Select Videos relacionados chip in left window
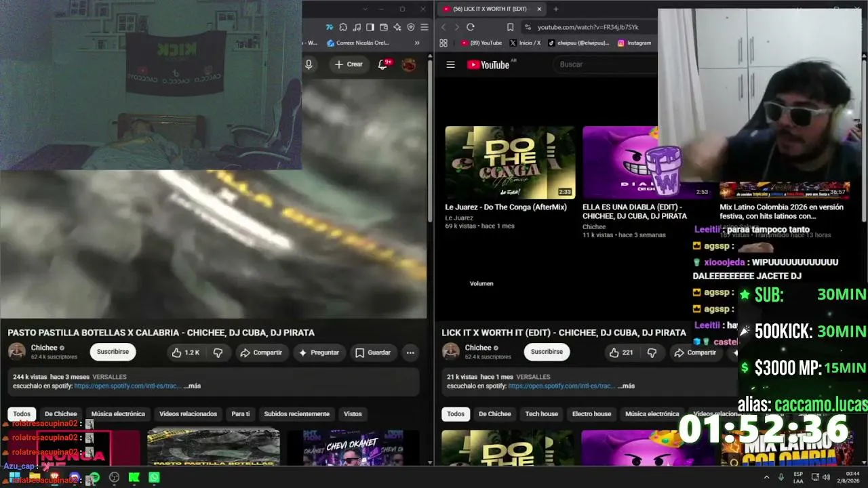The width and height of the screenshot is (868, 488). (x=188, y=414)
